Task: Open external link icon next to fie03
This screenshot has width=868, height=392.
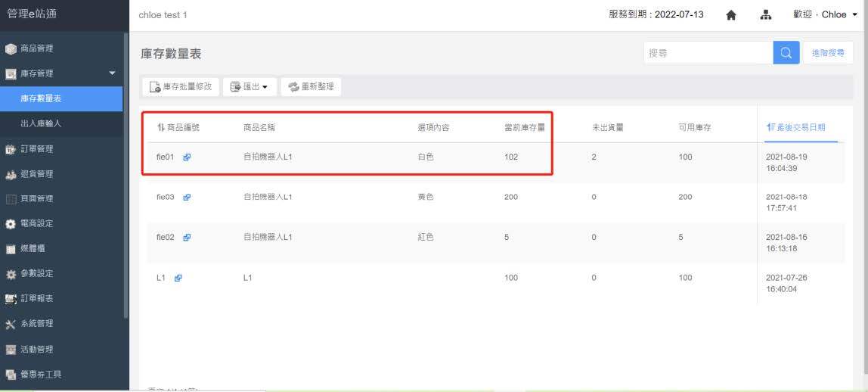Action: click(x=187, y=198)
